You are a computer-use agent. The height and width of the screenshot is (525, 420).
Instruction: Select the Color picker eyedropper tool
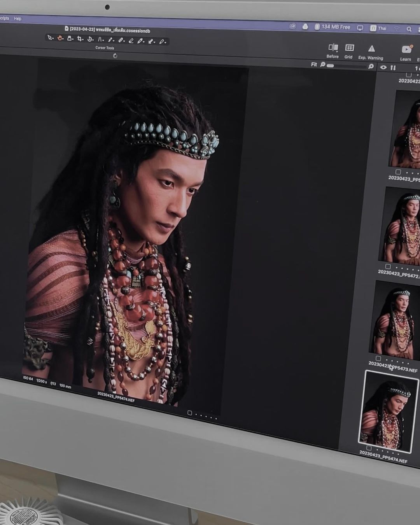coord(111,40)
